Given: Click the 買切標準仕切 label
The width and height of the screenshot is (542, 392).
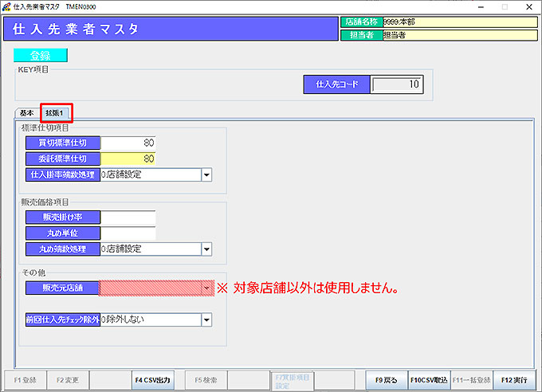Looking at the screenshot, I should (x=63, y=143).
